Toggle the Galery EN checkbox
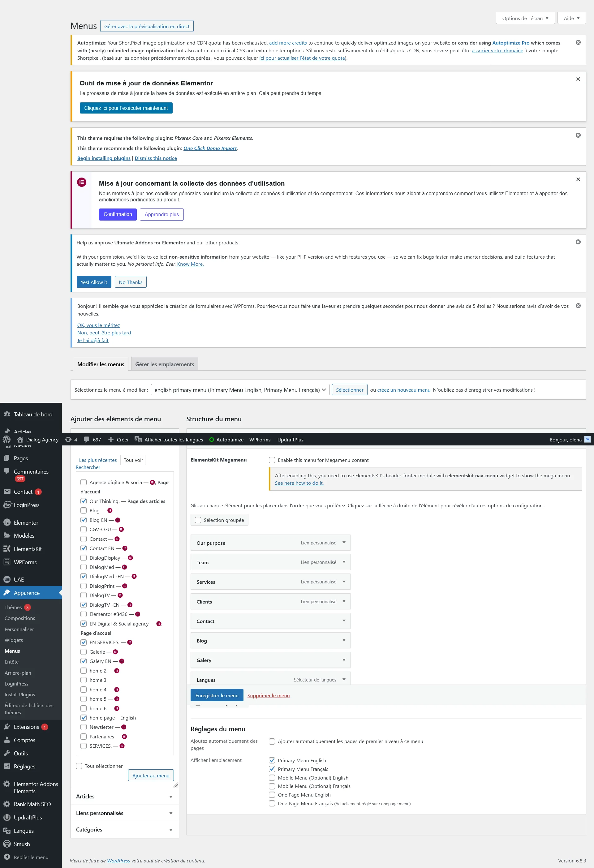594x868 pixels. click(x=84, y=661)
